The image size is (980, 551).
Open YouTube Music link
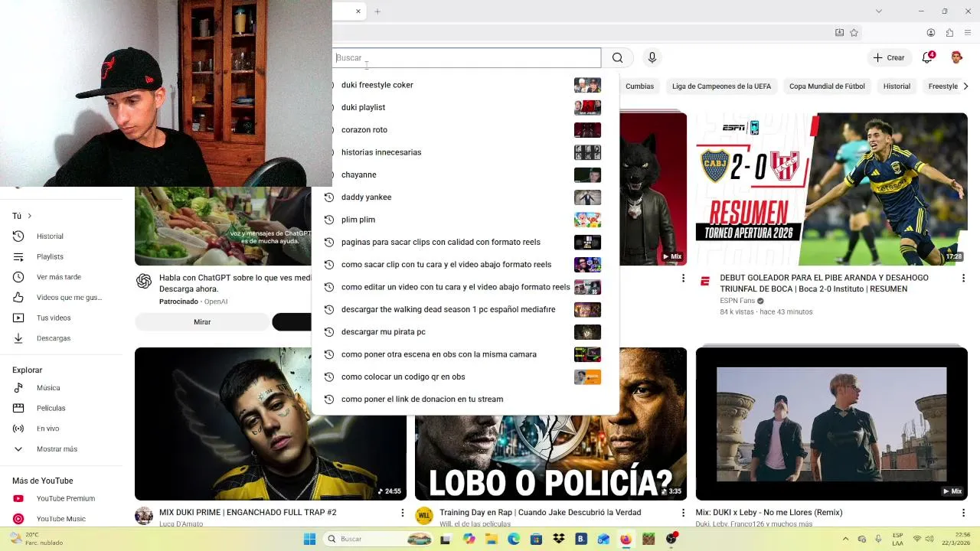[61, 519]
